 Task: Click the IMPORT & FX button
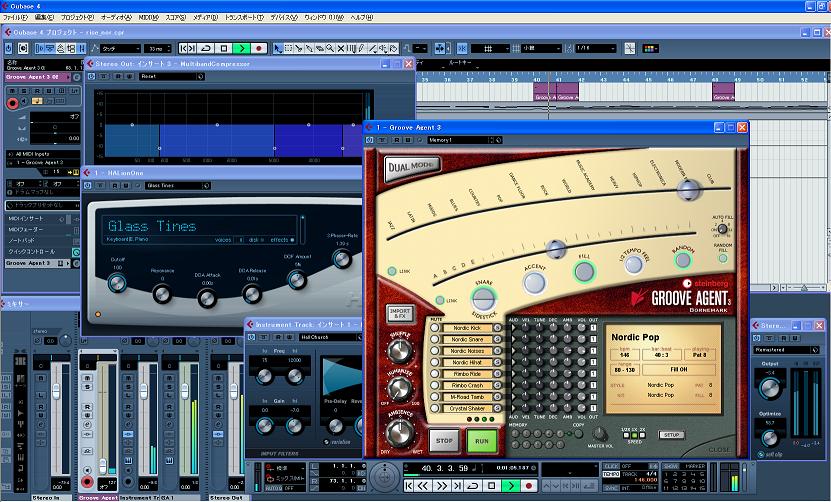(400, 313)
